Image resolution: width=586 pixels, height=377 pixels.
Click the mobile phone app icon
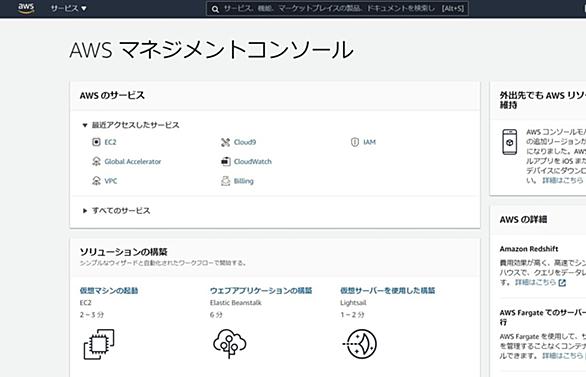509,142
